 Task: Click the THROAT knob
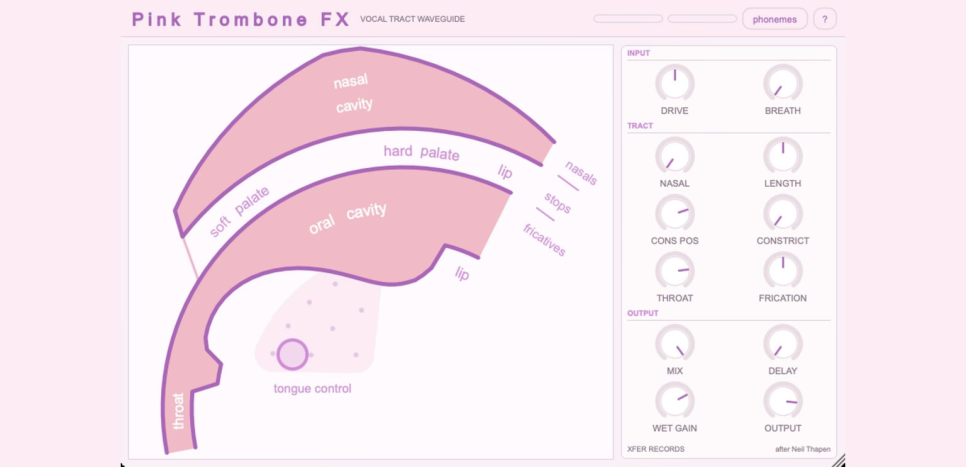point(675,270)
